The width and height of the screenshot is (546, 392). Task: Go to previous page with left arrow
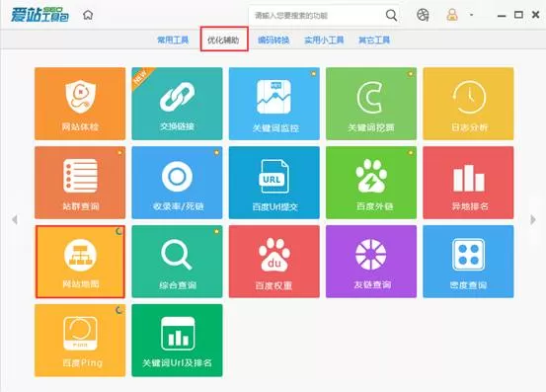tap(15, 219)
